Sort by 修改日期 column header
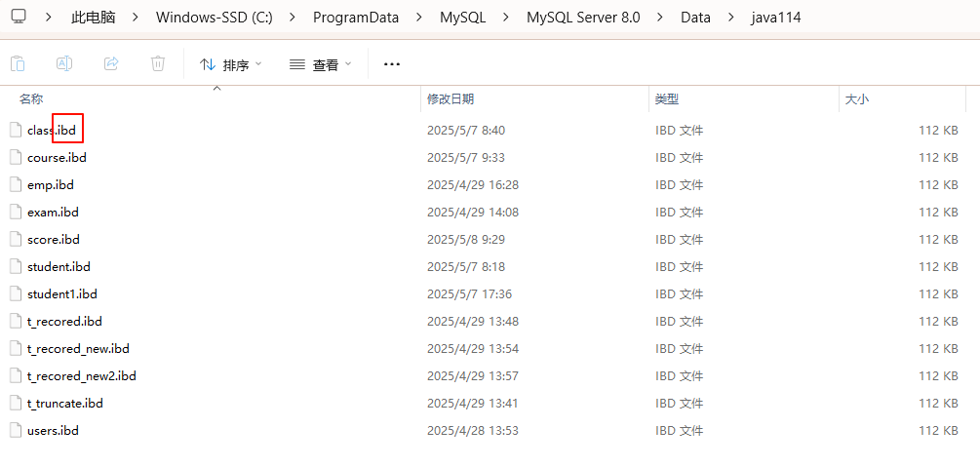 450,98
